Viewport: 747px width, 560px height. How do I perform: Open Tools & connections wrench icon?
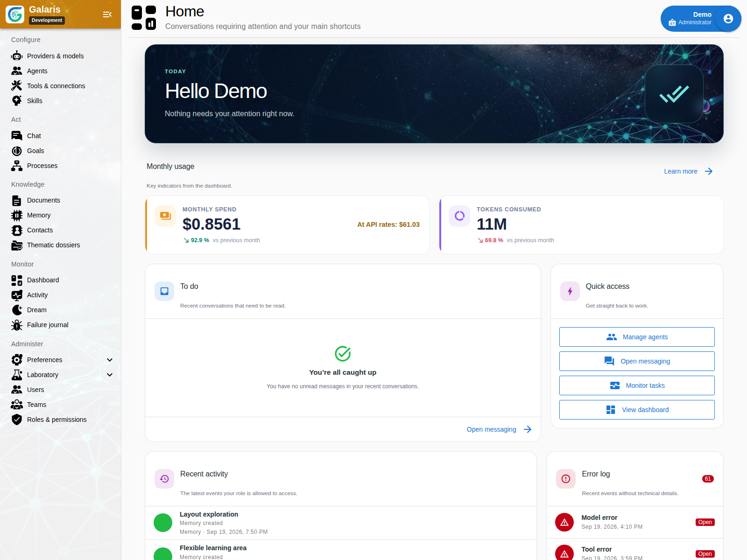click(x=17, y=86)
